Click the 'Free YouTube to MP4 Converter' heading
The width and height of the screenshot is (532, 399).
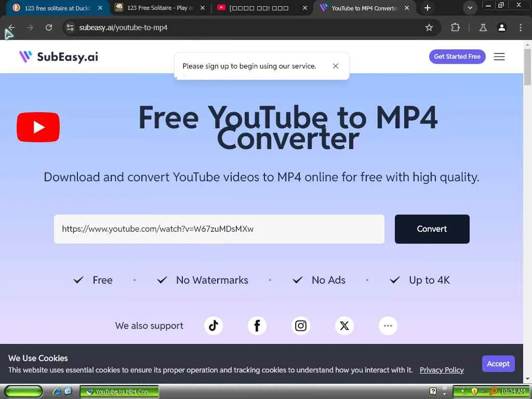coord(288,127)
